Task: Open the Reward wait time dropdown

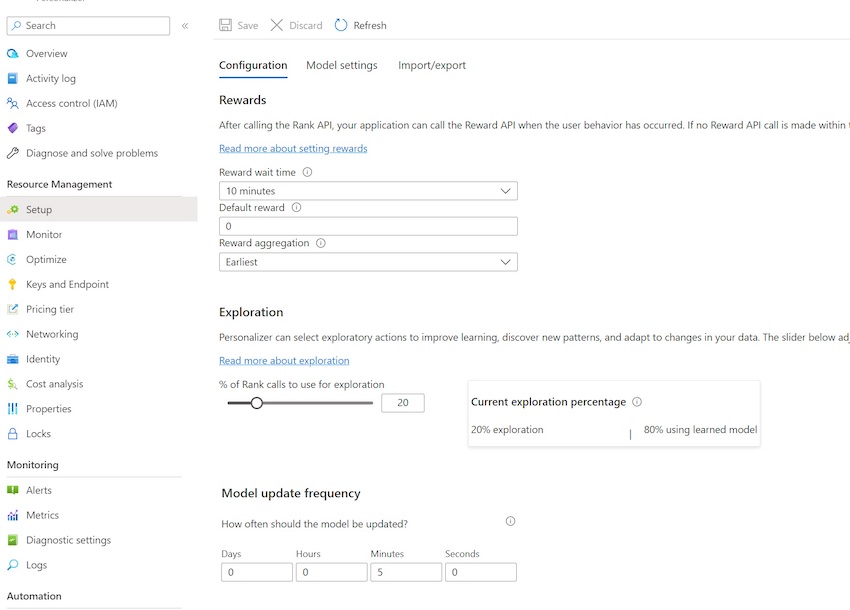Action: [x=368, y=190]
